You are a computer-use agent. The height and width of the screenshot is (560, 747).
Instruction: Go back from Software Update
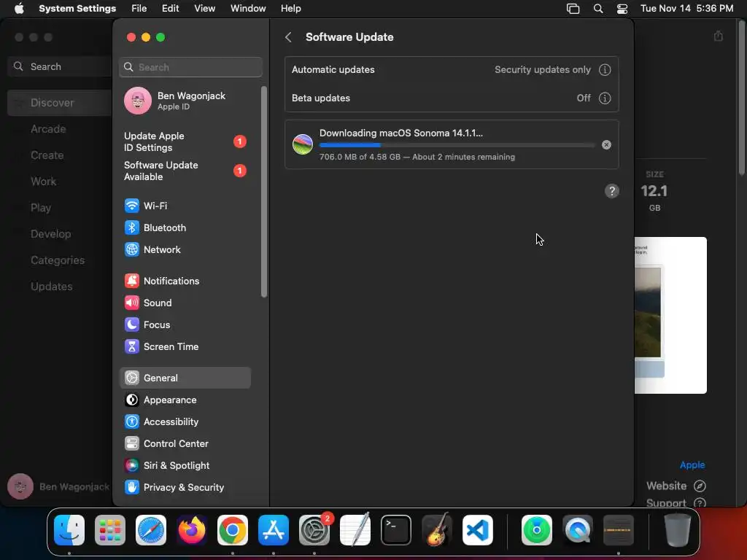288,37
